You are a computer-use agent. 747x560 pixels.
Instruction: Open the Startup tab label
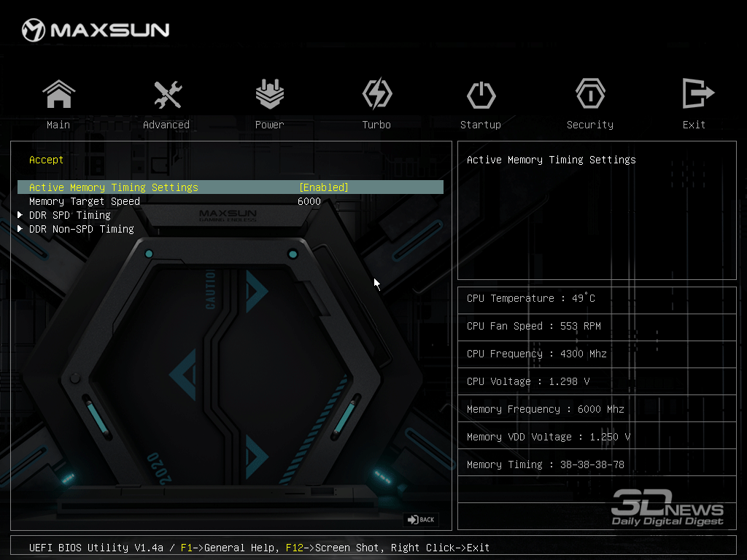[481, 125]
